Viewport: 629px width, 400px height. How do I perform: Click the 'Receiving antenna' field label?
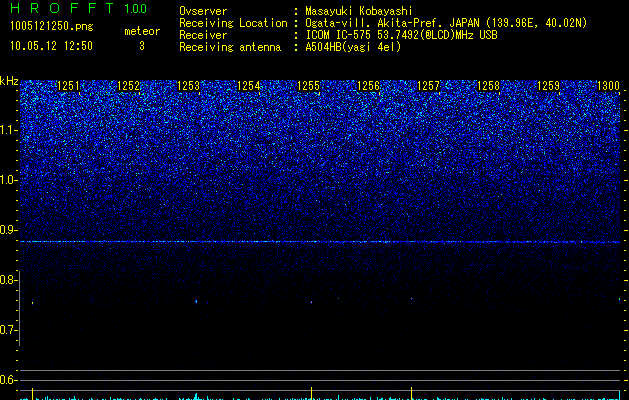tap(230, 47)
